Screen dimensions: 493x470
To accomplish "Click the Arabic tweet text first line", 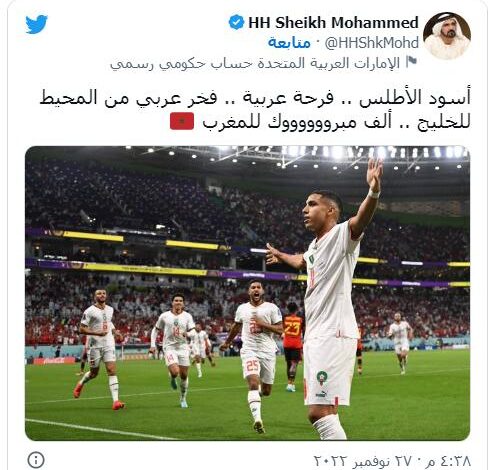I will coord(255,98).
